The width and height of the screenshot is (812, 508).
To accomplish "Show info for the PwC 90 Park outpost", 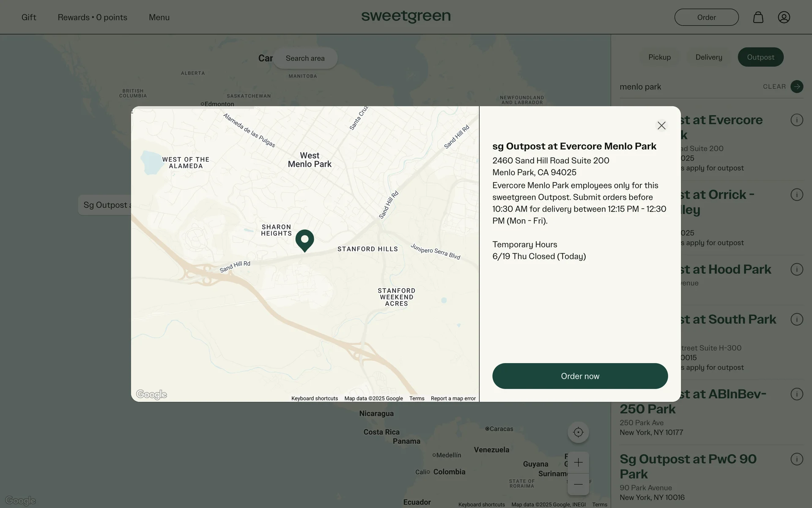I will 797,459.
